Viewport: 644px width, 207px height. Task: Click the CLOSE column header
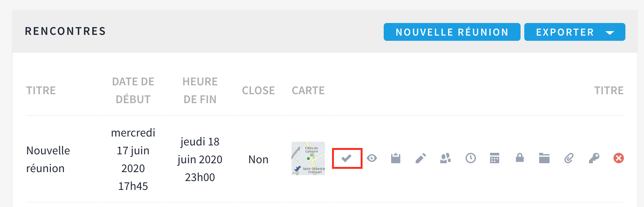click(258, 91)
